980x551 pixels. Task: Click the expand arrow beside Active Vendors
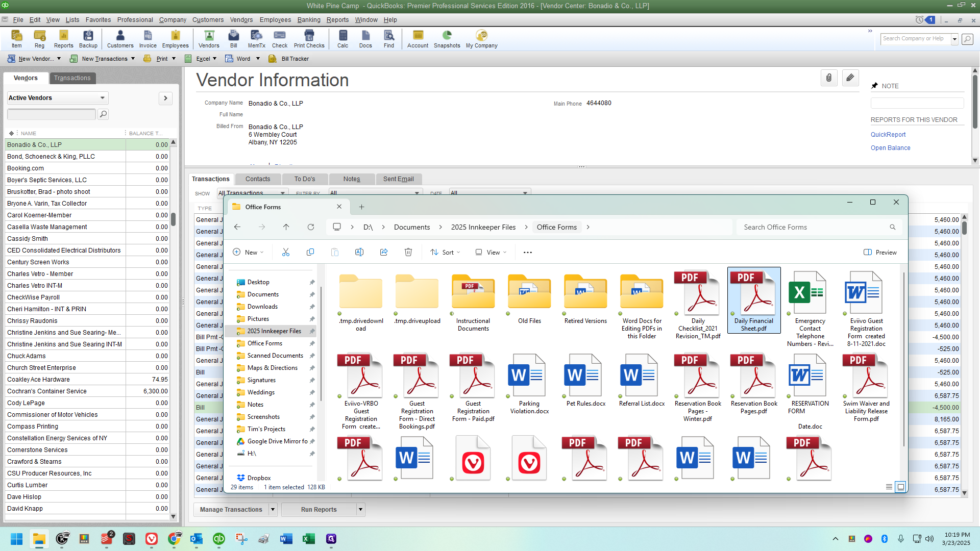(165, 98)
